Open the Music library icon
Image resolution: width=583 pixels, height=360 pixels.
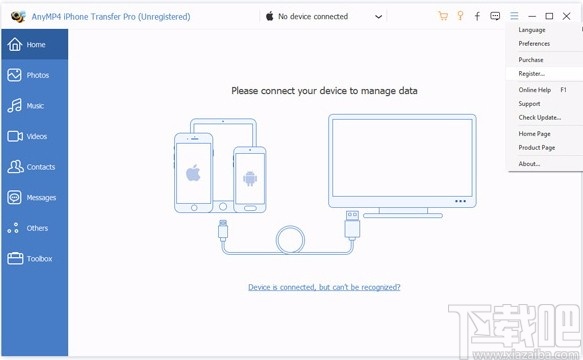(15, 106)
